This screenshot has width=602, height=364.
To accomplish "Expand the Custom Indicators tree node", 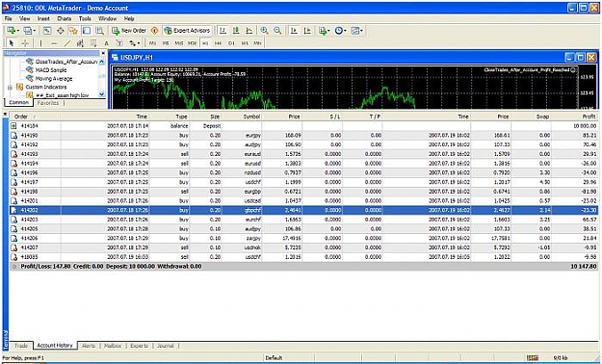I will (10, 88).
